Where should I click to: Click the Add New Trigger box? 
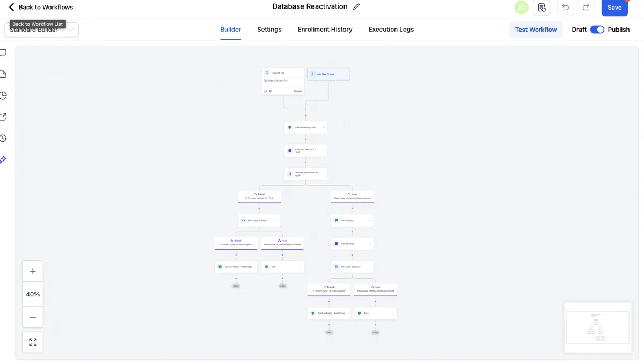328,74
